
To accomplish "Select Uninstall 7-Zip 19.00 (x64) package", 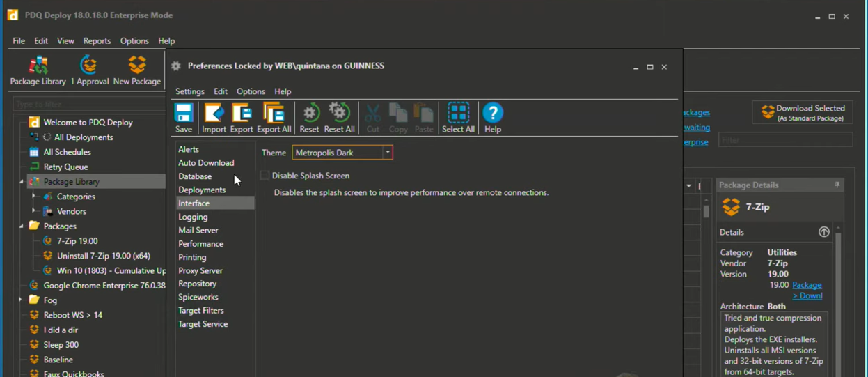I will [x=103, y=256].
